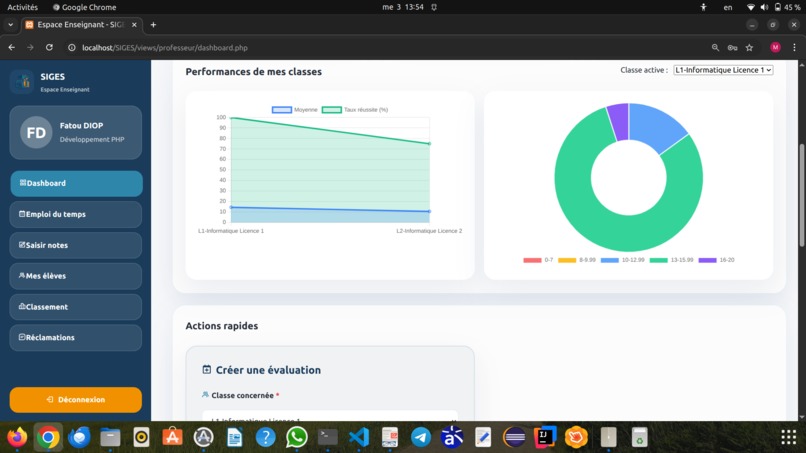806x453 pixels.
Task: Open a new browser tab
Action: 153,25
